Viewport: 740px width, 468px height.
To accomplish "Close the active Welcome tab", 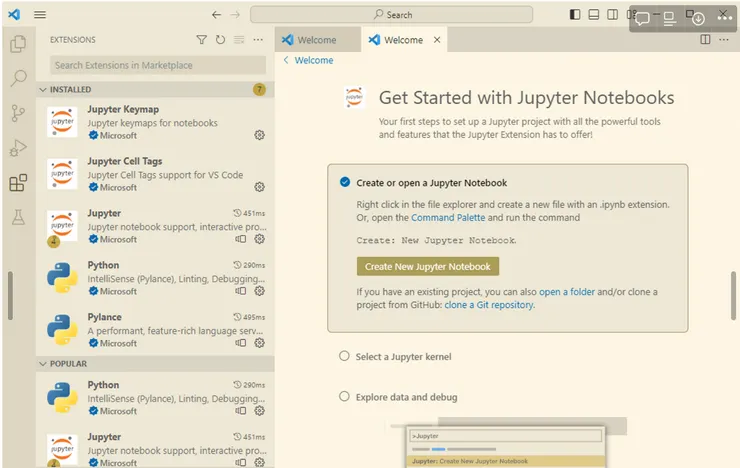I will (x=437, y=40).
